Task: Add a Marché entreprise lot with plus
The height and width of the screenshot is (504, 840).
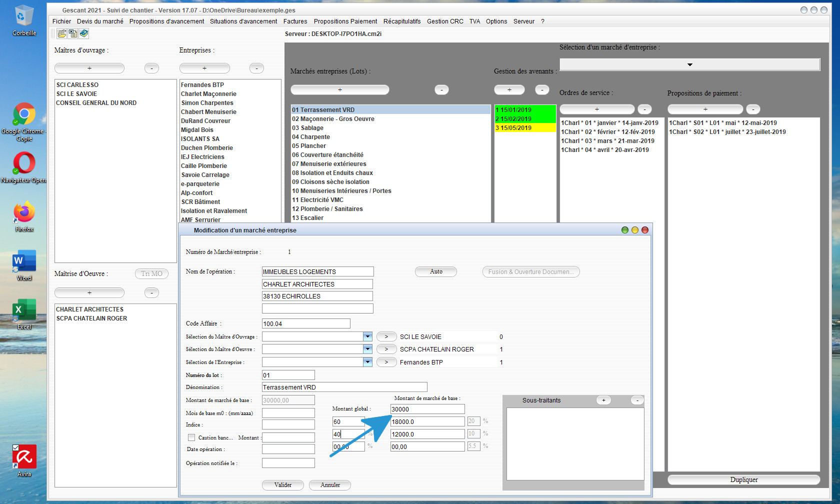Action: (340, 89)
